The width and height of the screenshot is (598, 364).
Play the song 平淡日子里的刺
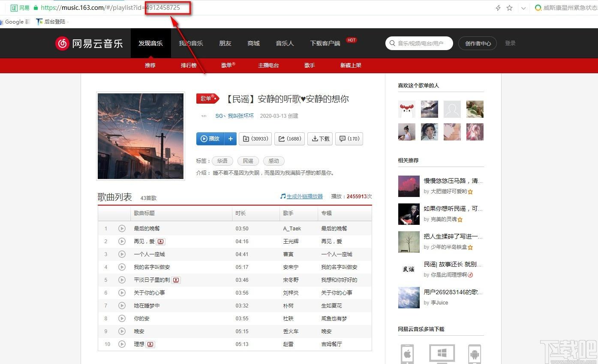click(x=122, y=280)
